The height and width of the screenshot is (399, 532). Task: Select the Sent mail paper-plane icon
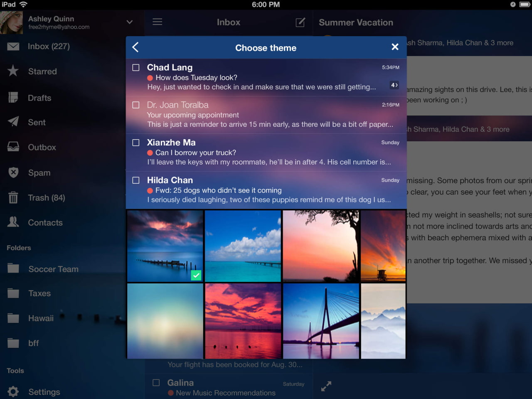click(x=13, y=122)
